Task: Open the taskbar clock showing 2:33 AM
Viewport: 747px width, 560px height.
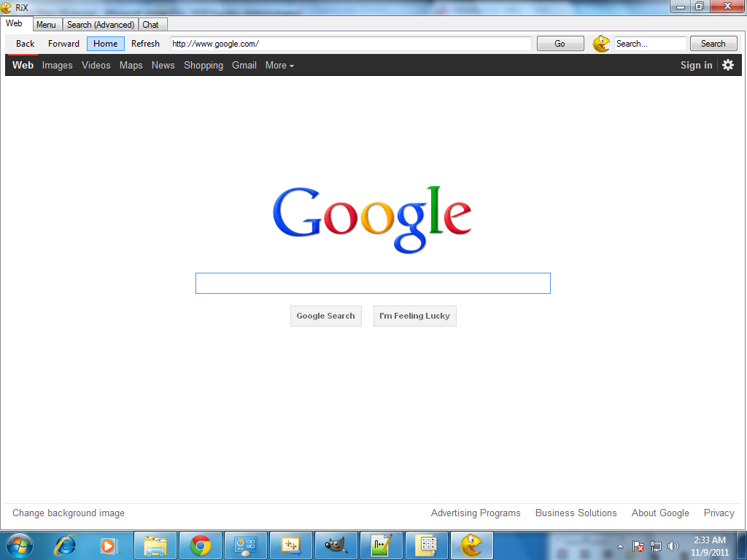Action: coord(710,546)
